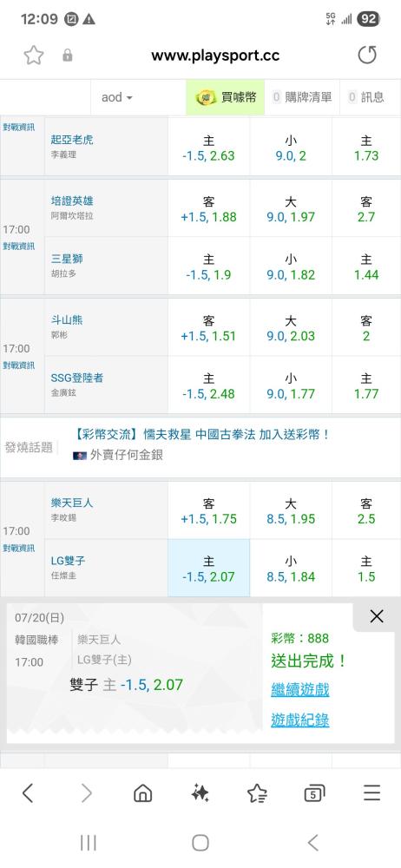This screenshot has width=401, height=868.
Task: Open the browser hamburger menu
Action: click(371, 793)
